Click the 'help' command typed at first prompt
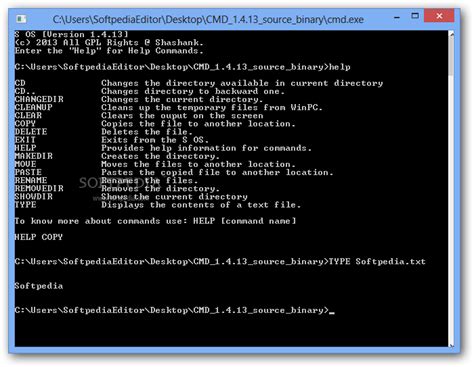Screen dimensions: 474x367 click(x=340, y=67)
